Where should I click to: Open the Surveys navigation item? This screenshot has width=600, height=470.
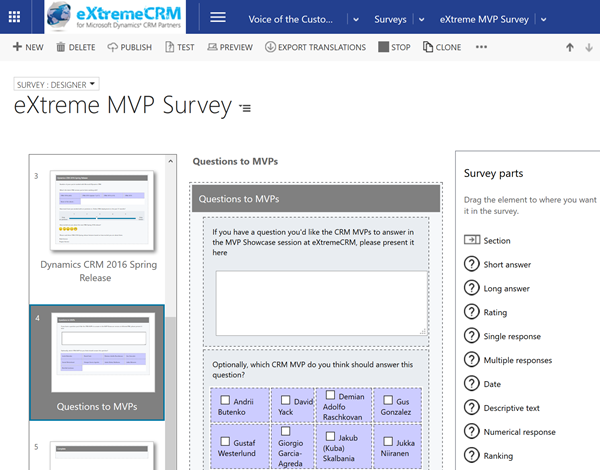[x=390, y=19]
